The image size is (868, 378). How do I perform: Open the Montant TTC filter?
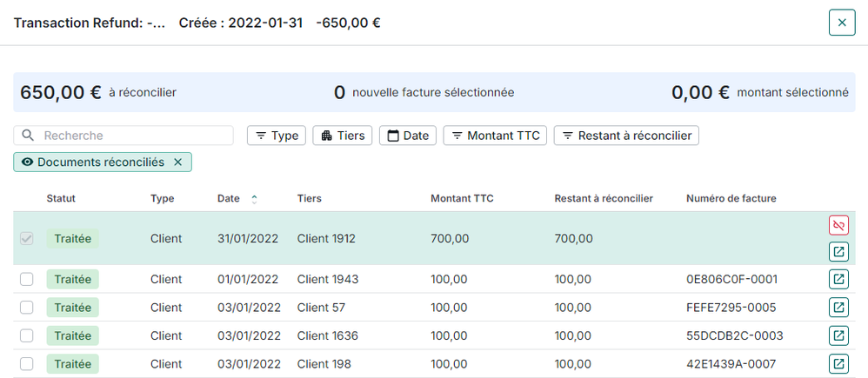pos(495,136)
